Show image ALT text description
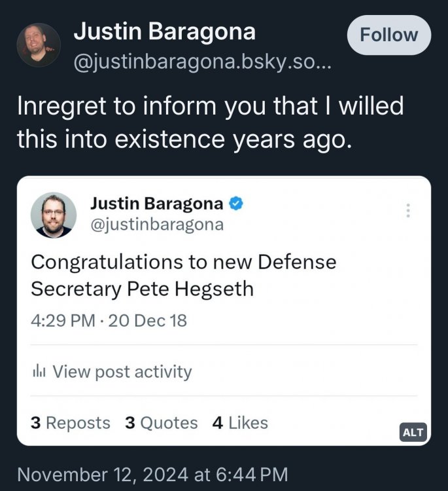The width and height of the screenshot is (448, 491). point(413,432)
